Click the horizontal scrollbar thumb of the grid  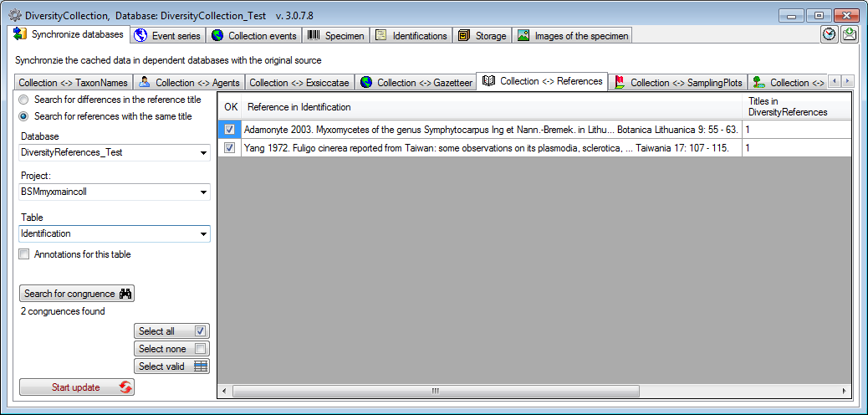(x=435, y=391)
